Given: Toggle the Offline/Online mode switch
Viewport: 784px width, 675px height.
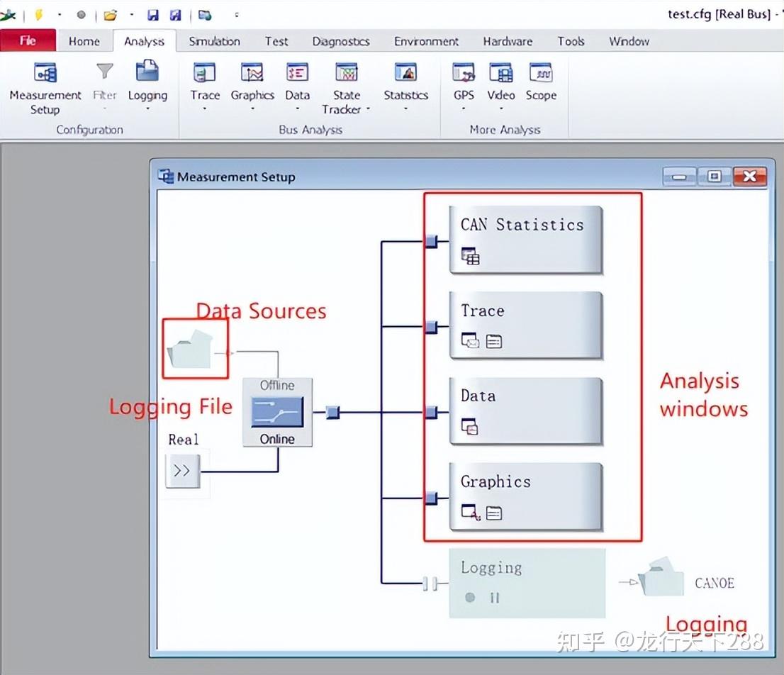Looking at the screenshot, I should (277, 412).
